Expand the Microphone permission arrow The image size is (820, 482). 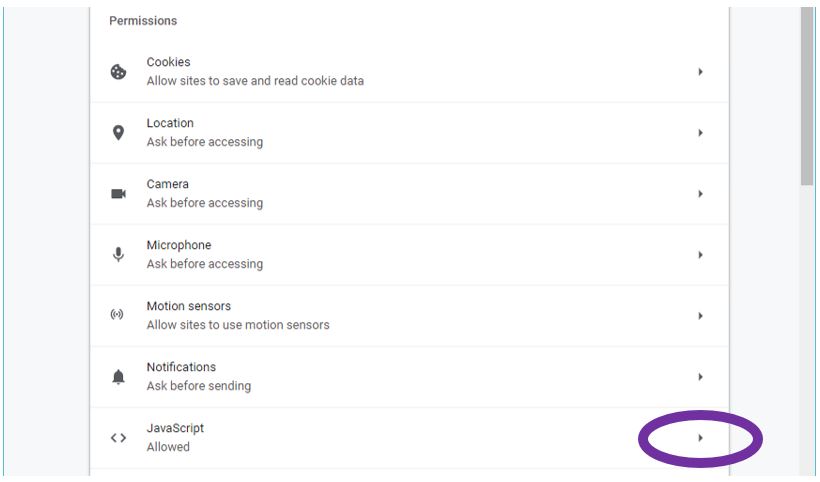point(700,255)
